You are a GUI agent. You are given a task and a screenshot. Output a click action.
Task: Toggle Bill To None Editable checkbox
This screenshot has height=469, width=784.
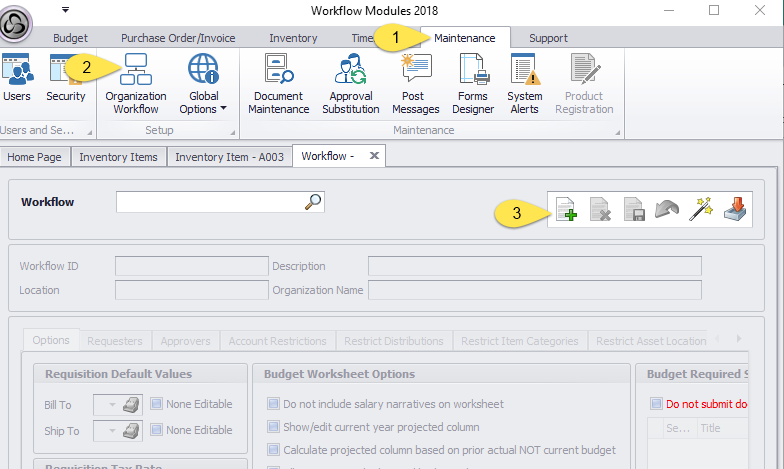coord(157,404)
